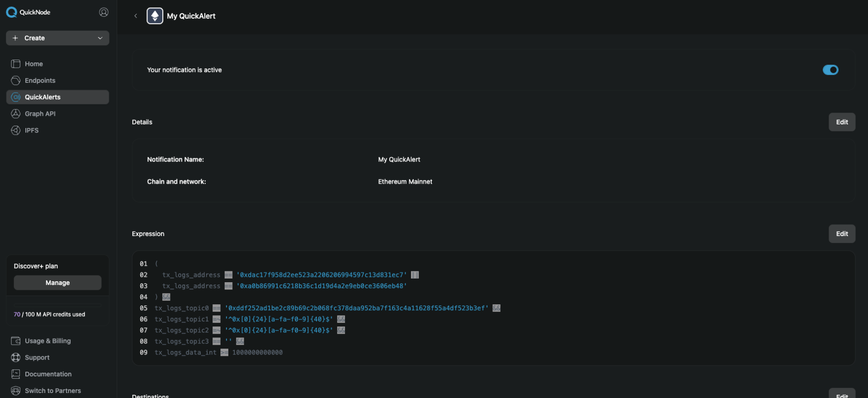This screenshot has width=868, height=398.
Task: Select QuickAlerts in the sidebar
Action: pyautogui.click(x=57, y=97)
